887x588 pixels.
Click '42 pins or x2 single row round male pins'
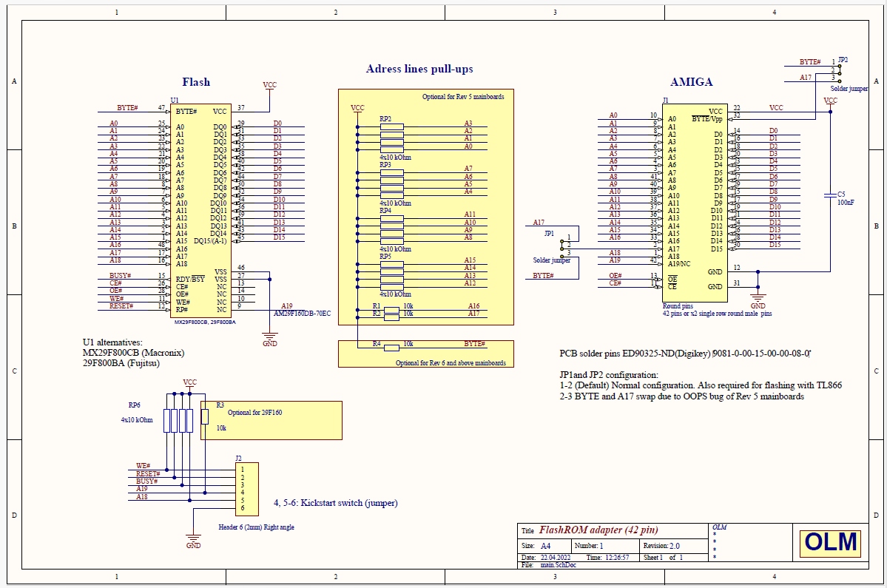pyautogui.click(x=717, y=314)
